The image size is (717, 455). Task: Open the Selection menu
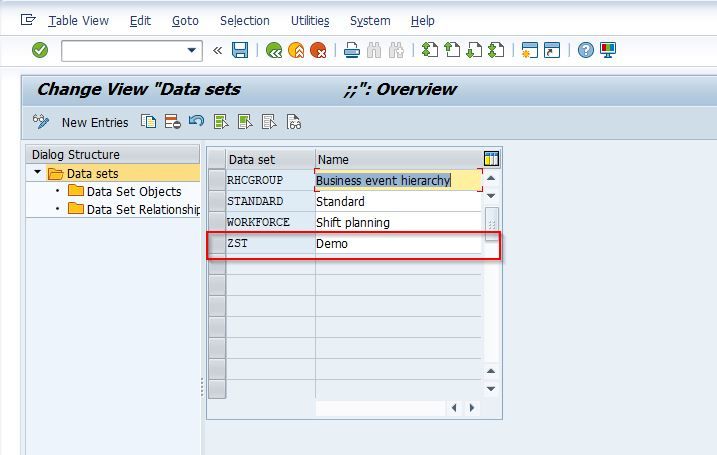coord(245,21)
